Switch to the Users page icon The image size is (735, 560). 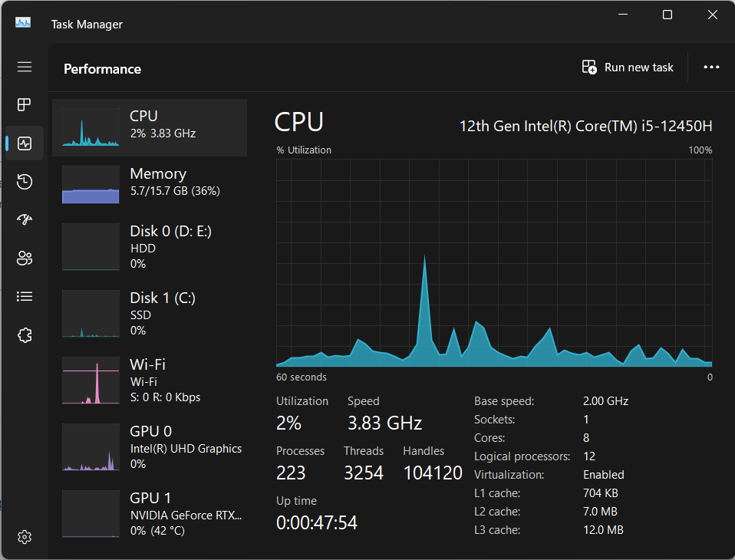pos(25,259)
